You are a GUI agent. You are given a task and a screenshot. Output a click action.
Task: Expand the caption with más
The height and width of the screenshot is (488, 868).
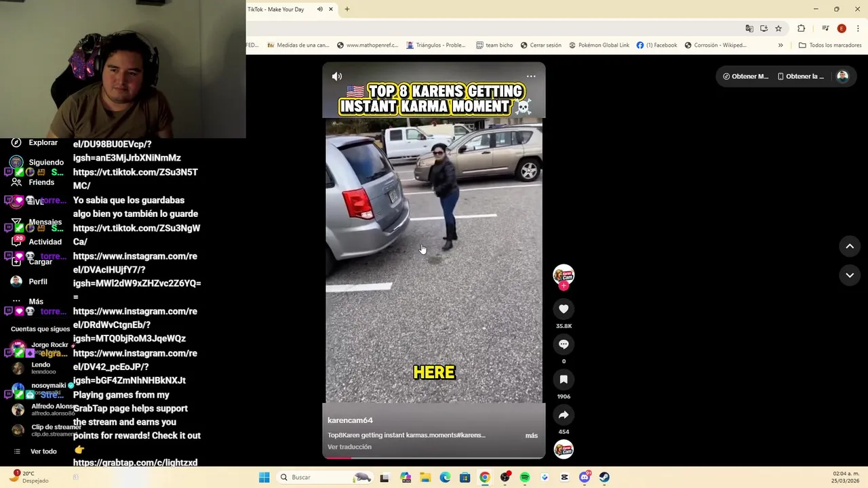tap(532, 436)
